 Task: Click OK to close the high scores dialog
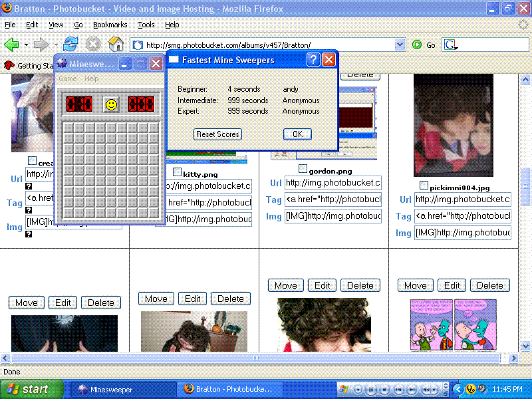297,134
